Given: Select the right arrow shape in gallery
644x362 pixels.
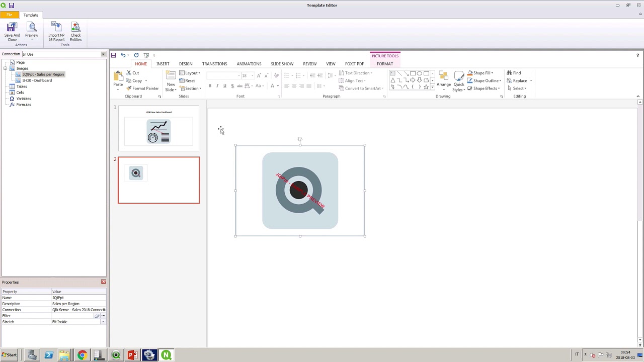Looking at the screenshot, I should coord(413,80).
